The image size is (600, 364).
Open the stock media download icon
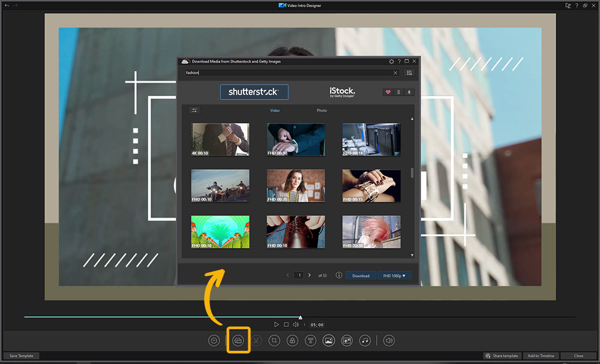click(x=238, y=340)
